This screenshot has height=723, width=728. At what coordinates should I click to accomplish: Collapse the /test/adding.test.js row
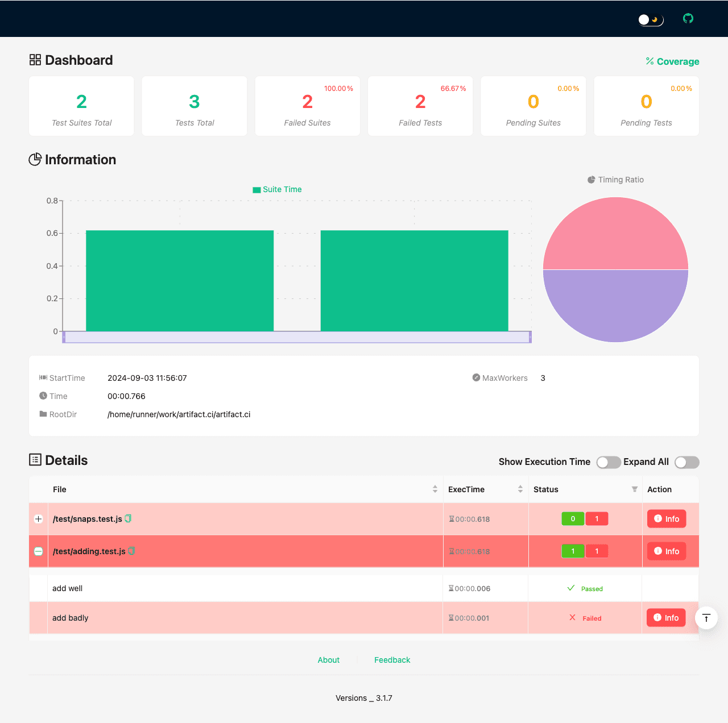point(39,551)
